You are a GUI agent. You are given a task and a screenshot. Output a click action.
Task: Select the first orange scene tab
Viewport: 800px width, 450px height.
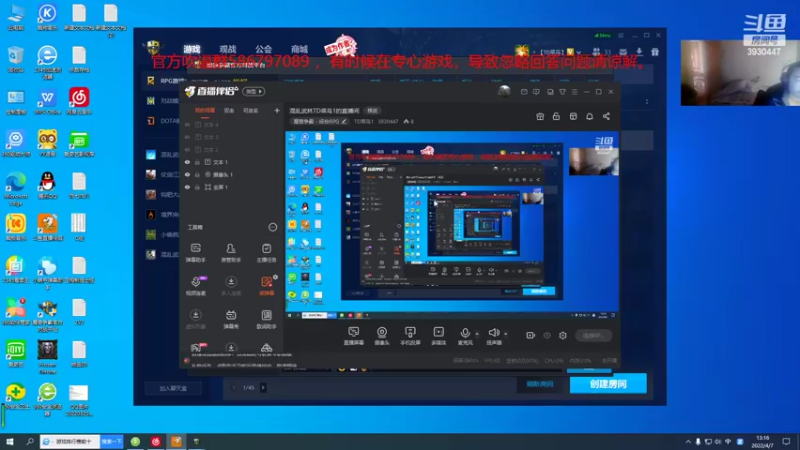tap(205, 110)
